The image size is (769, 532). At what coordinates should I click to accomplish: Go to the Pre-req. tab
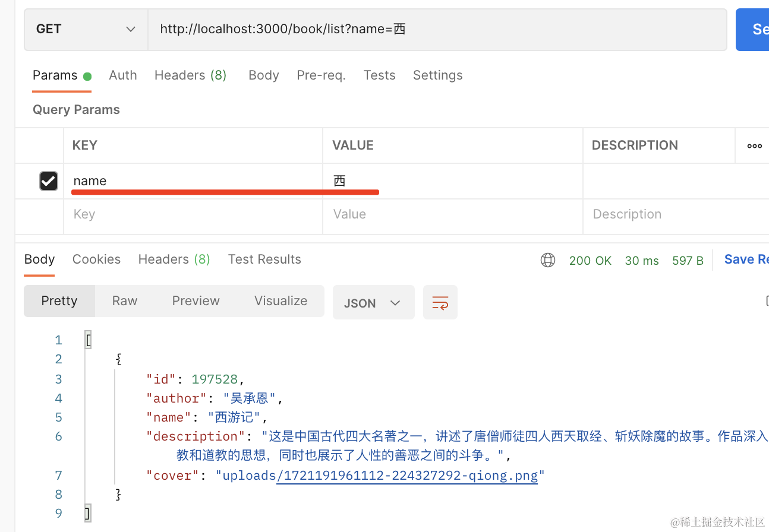click(x=321, y=75)
